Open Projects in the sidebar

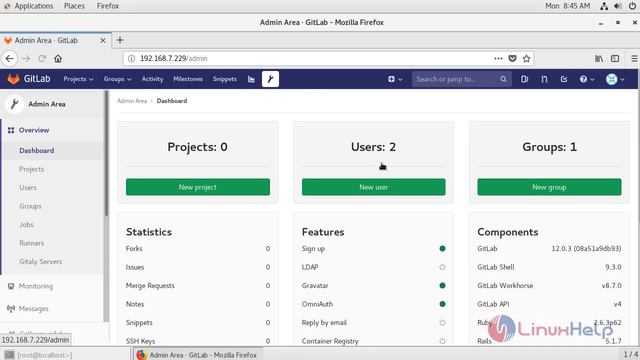tap(31, 169)
